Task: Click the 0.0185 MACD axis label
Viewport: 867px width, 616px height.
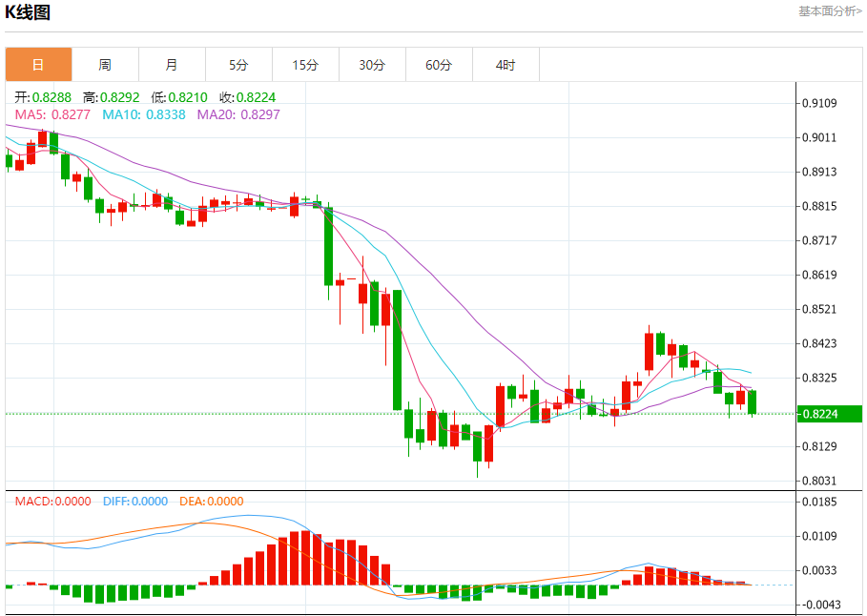Action: 819,502
